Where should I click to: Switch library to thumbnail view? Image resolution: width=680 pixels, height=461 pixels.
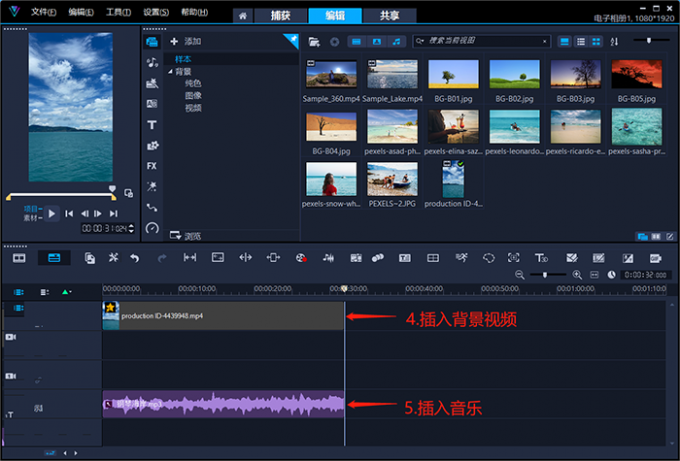(x=597, y=42)
